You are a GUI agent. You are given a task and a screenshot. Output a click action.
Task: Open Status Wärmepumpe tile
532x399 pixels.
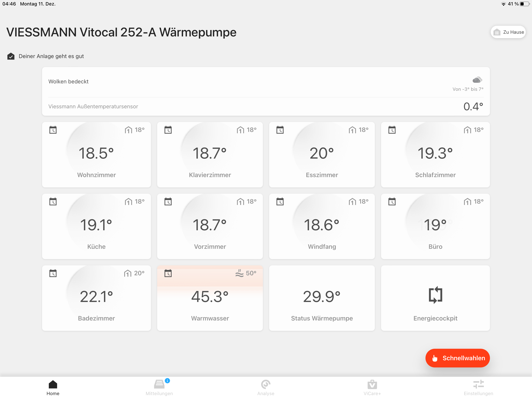(321, 298)
